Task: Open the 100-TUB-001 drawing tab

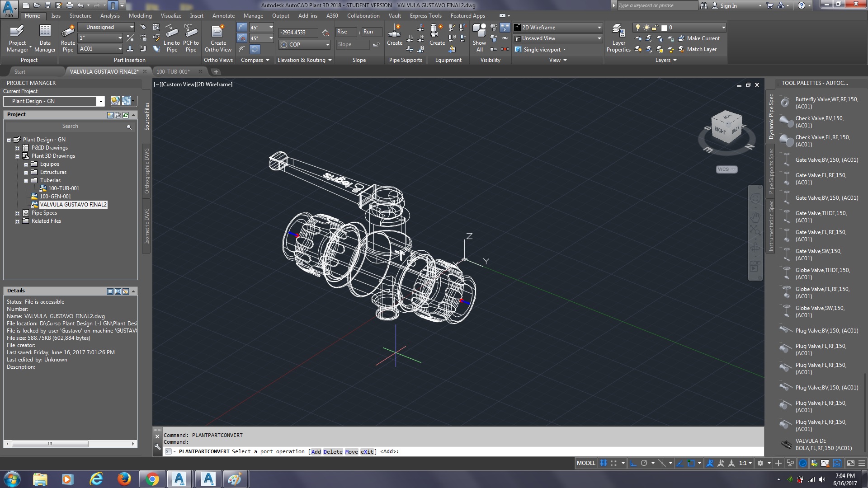Action: (173, 71)
